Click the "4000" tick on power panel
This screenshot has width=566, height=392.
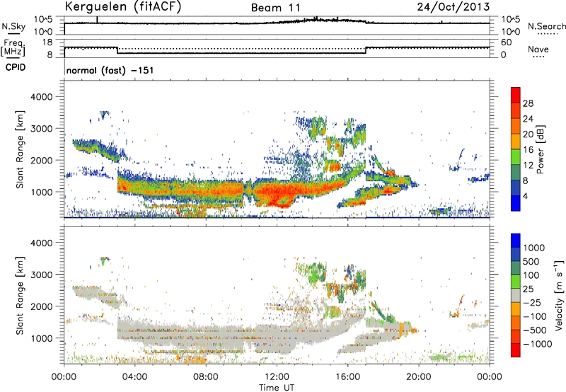42,97
